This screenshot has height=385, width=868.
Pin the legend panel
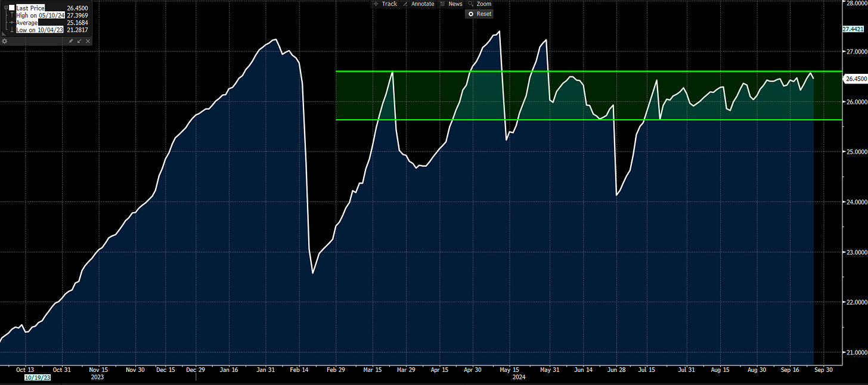(x=71, y=41)
